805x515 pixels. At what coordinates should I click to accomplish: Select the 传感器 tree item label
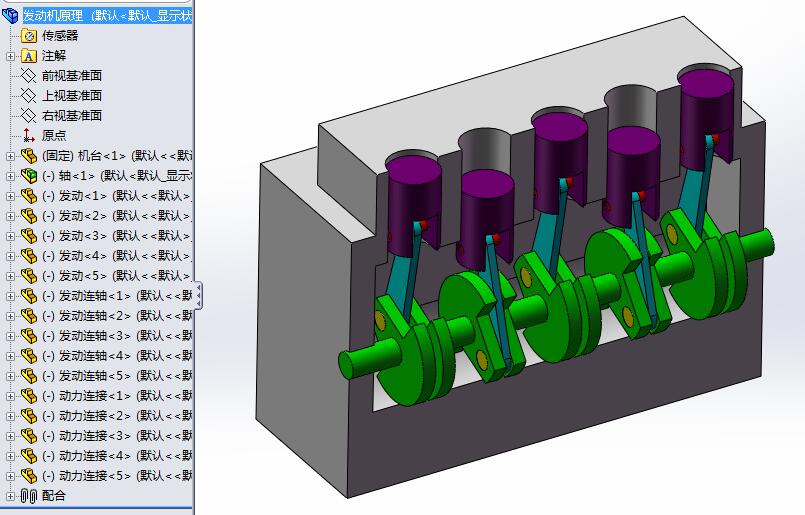[x=60, y=36]
